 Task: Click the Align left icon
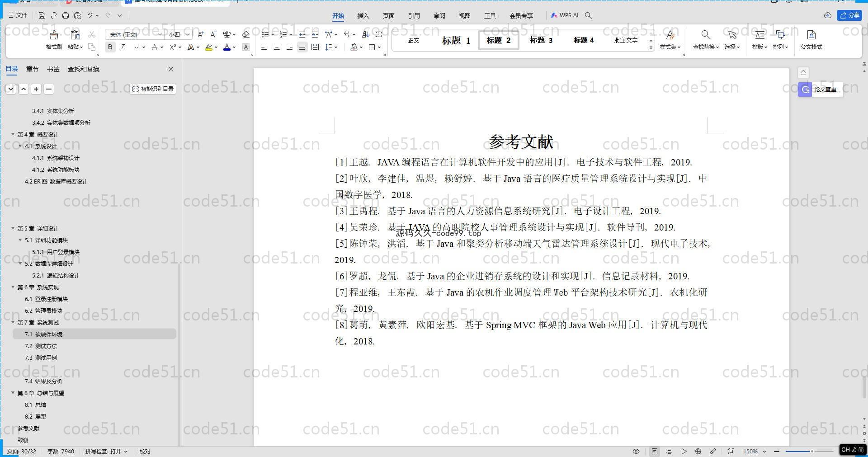(x=264, y=47)
